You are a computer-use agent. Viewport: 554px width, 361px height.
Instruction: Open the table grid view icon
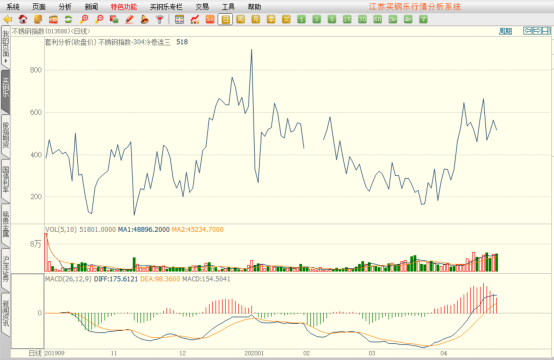[x=179, y=19]
